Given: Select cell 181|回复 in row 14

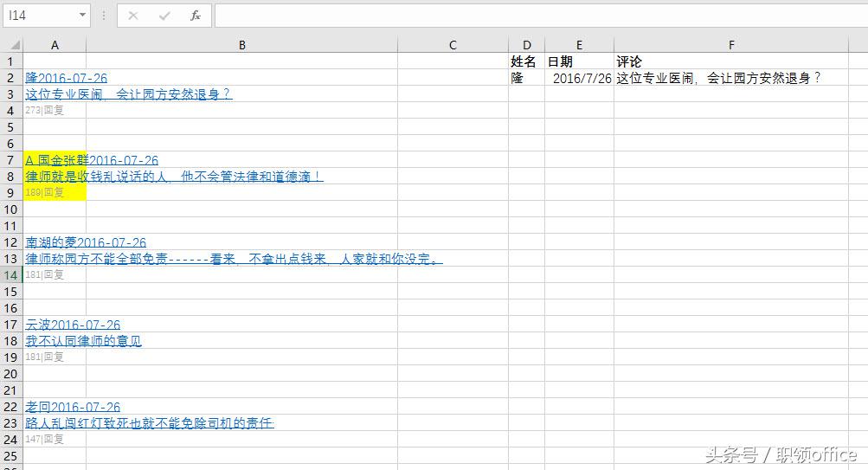Looking at the screenshot, I should tap(55, 275).
